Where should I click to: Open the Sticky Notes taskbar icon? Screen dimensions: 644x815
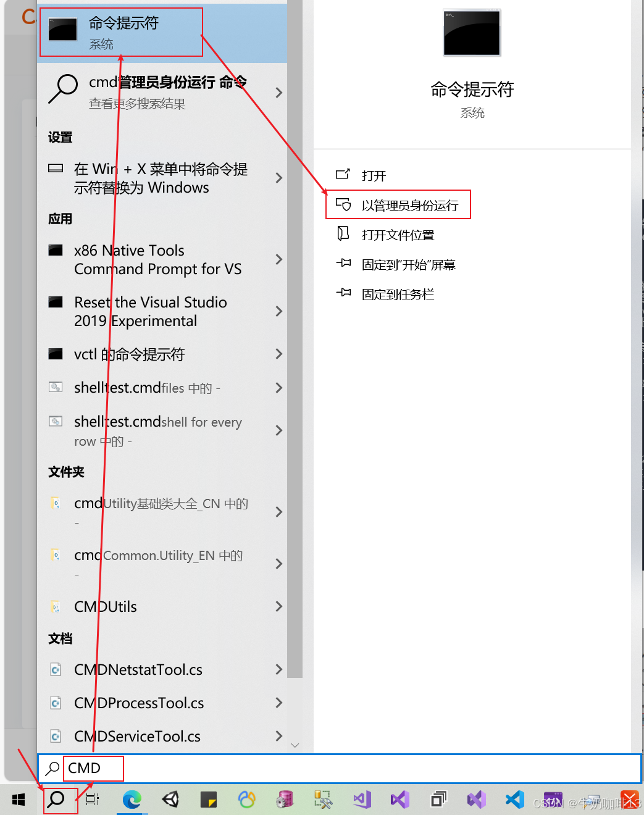[209, 800]
